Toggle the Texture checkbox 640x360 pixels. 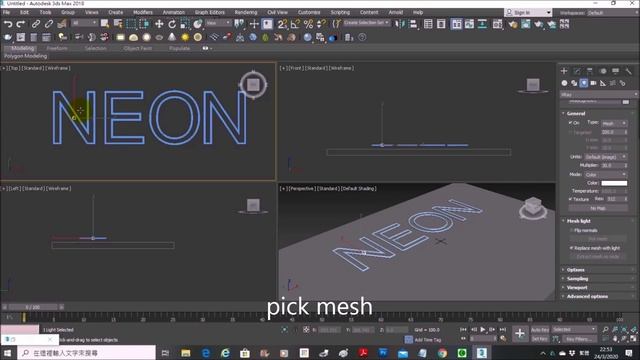pyautogui.click(x=570, y=199)
